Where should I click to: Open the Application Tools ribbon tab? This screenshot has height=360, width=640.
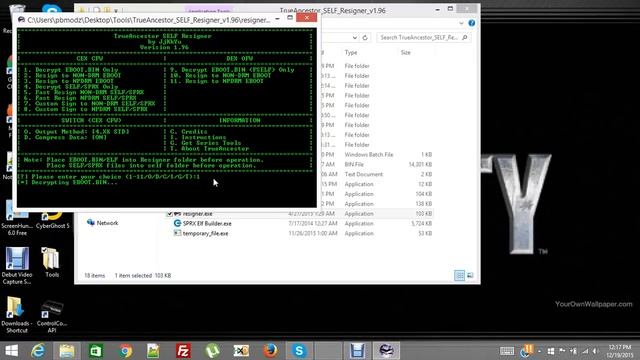point(209,11)
